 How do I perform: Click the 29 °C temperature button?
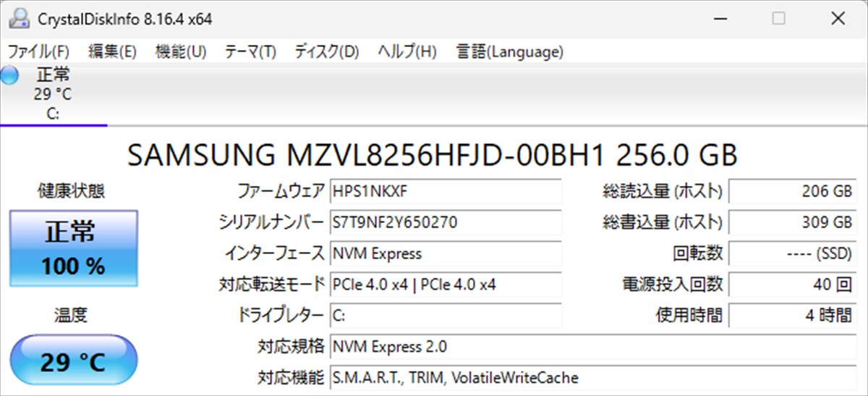(x=73, y=361)
